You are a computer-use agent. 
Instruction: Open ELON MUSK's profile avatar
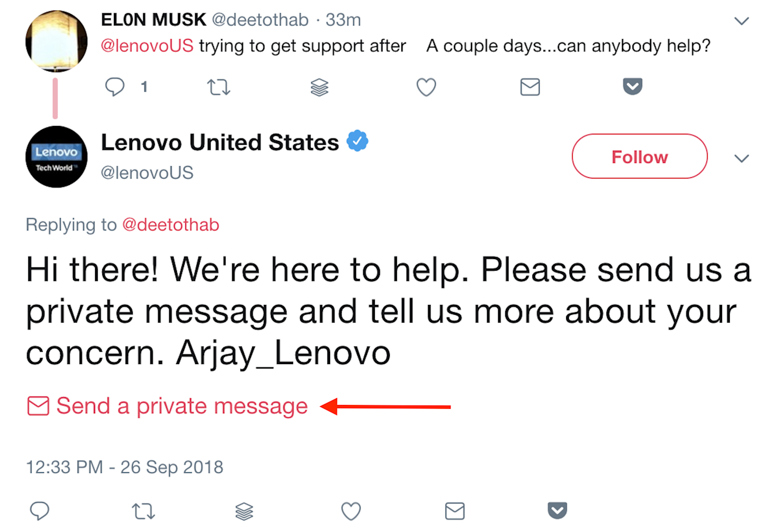(x=56, y=41)
